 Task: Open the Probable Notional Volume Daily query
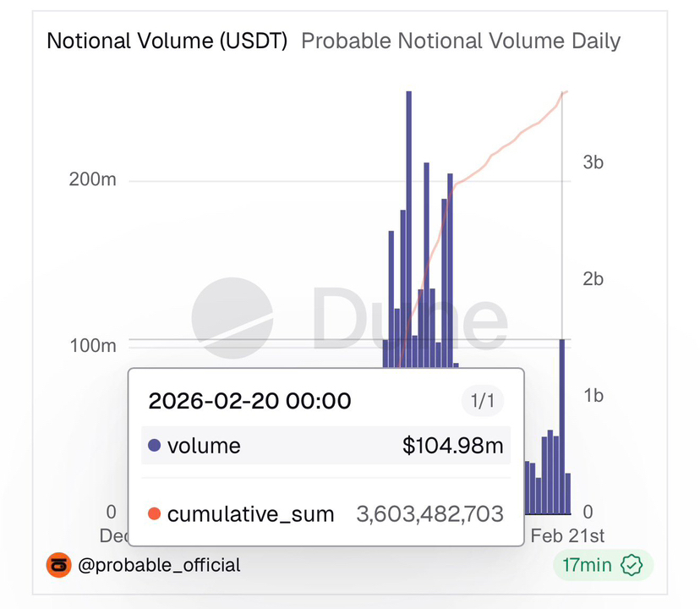tap(461, 41)
